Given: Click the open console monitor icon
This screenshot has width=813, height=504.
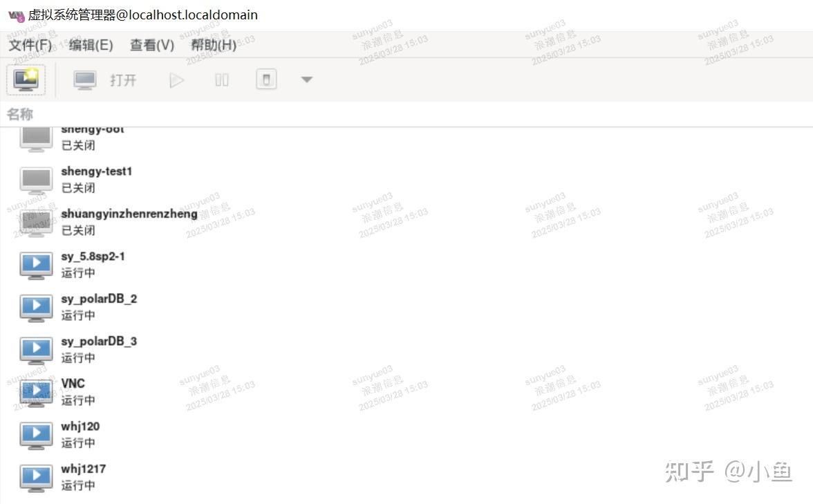Looking at the screenshot, I should [85, 80].
